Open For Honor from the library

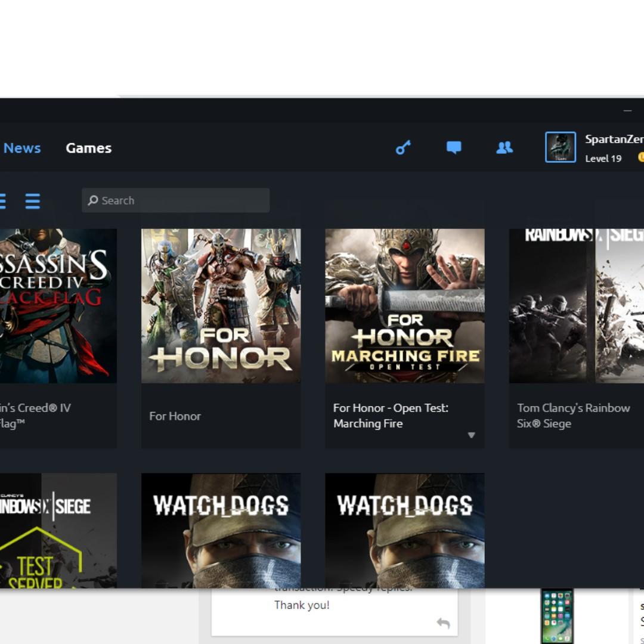click(221, 306)
